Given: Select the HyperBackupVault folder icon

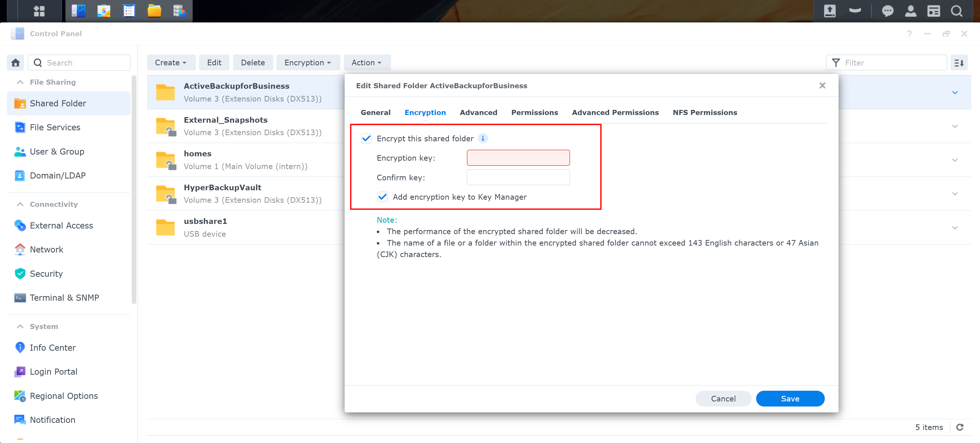Looking at the screenshot, I should pyautogui.click(x=165, y=194).
